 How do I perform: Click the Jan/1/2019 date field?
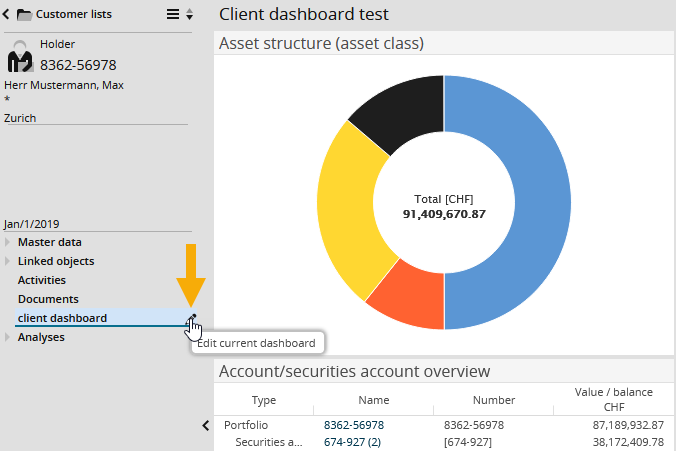point(33,224)
